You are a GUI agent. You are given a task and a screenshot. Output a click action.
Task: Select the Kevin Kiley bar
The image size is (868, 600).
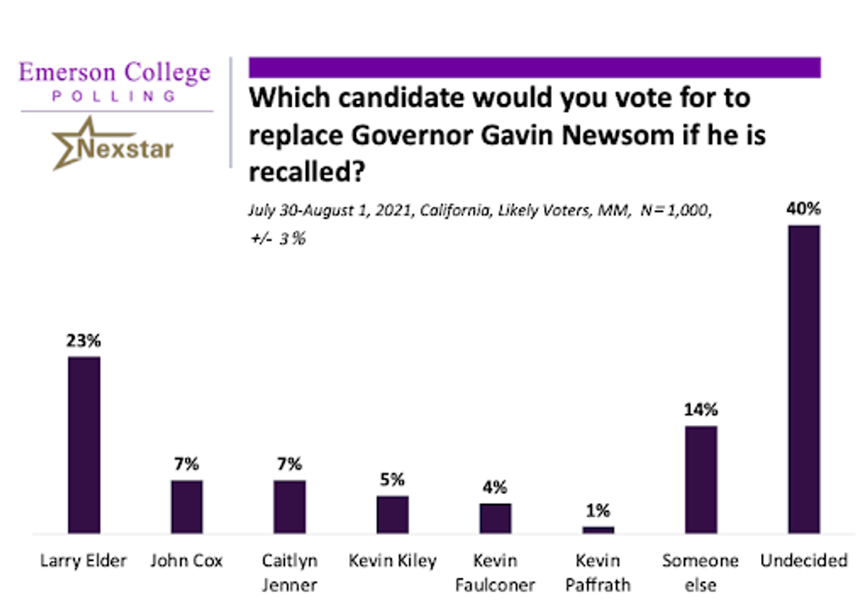[392, 515]
